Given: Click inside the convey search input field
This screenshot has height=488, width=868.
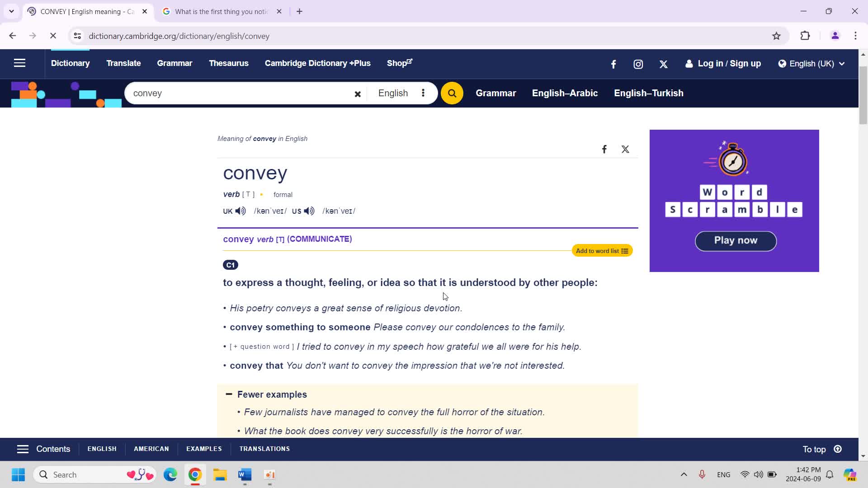Looking at the screenshot, I should tap(240, 93).
